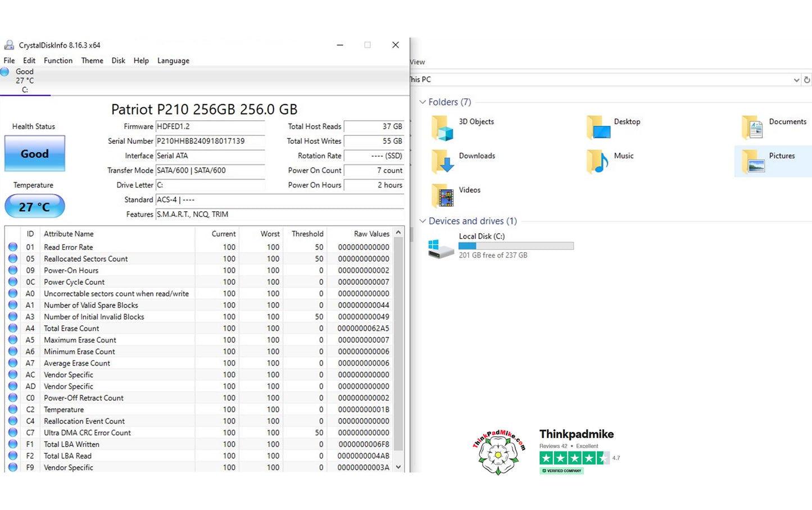This screenshot has width=812, height=510.
Task: Click the Good health status button
Action: click(35, 153)
